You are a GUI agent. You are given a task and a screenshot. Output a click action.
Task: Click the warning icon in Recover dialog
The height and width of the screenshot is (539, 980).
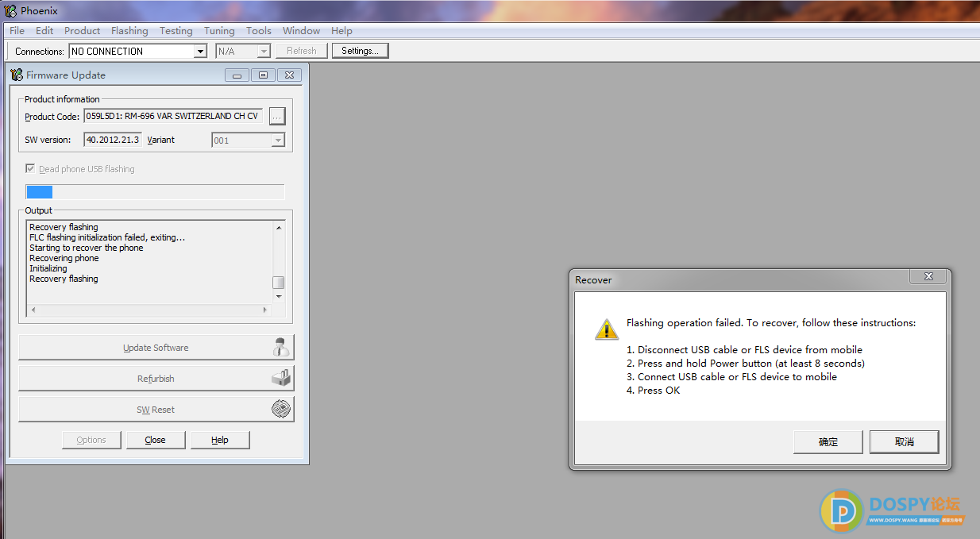coord(606,329)
